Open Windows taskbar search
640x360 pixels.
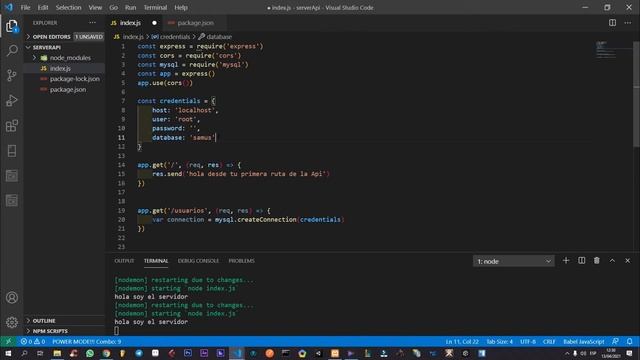tap(24, 353)
